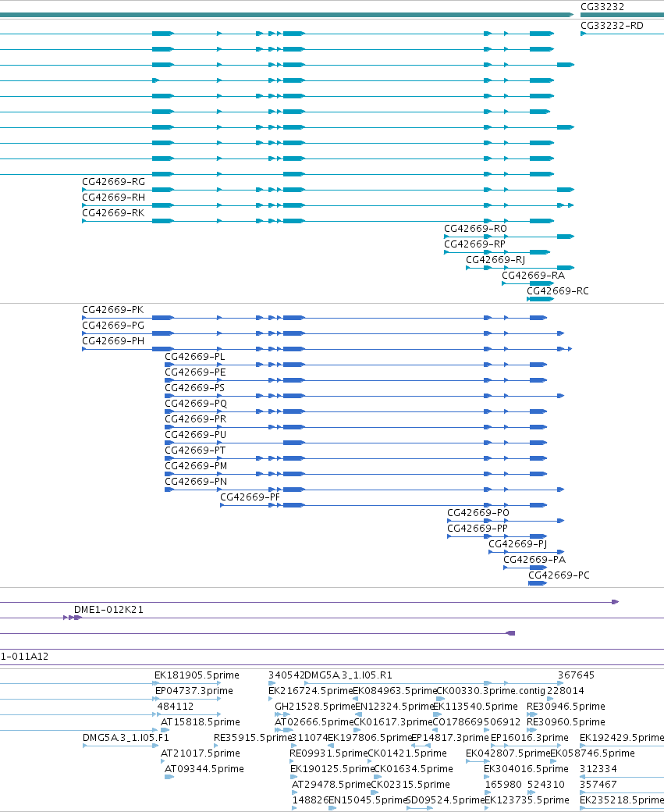Choose EST label RE35915.5prime
This screenshot has height=812, width=664.
(253, 737)
